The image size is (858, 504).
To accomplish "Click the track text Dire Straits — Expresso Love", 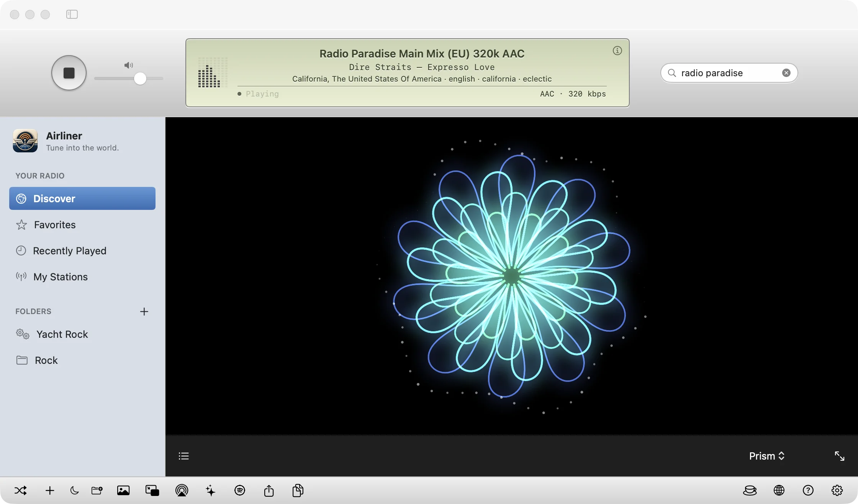I will pyautogui.click(x=422, y=67).
